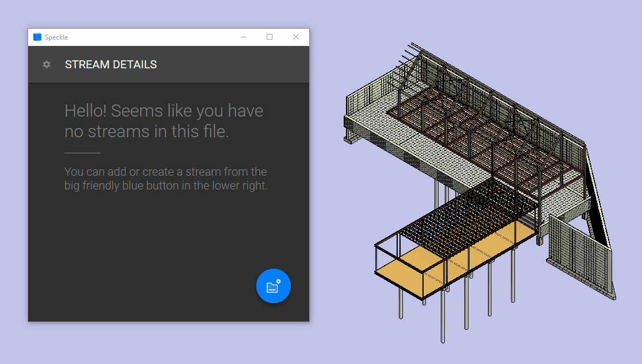Click the blue add stream button
642x364 pixels.
click(x=274, y=286)
